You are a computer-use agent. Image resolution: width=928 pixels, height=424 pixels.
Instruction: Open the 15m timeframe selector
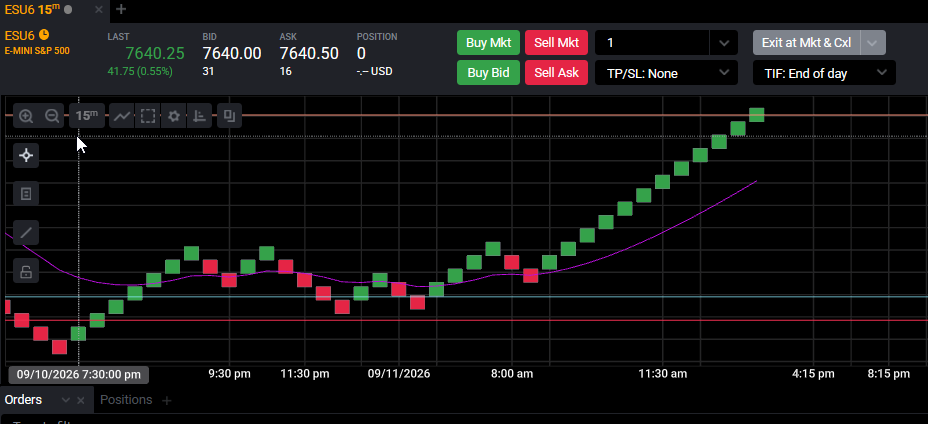point(87,116)
